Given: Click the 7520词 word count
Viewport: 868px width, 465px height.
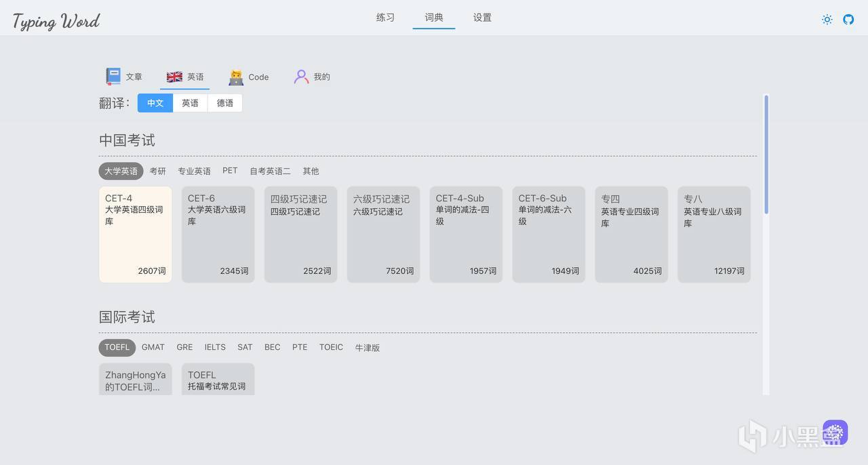Looking at the screenshot, I should point(400,270).
